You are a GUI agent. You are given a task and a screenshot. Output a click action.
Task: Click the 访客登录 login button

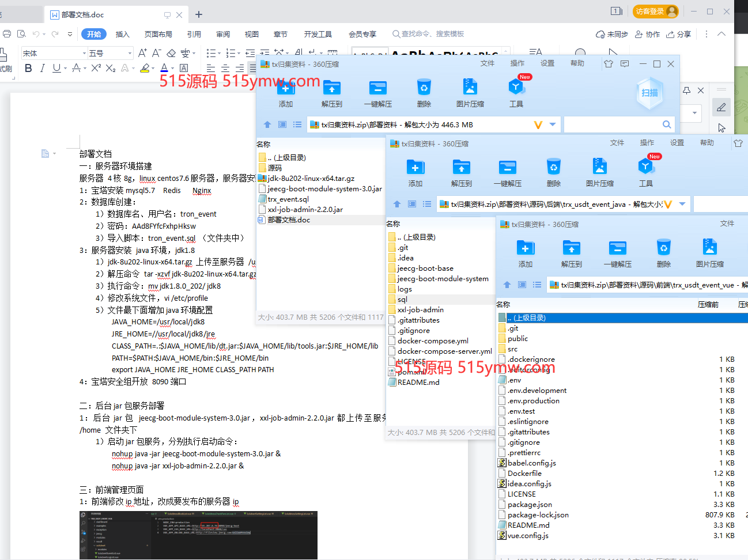click(x=655, y=12)
